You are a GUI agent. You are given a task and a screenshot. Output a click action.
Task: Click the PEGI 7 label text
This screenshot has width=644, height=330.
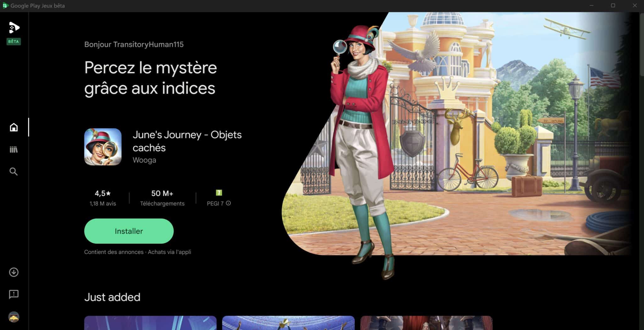(x=215, y=204)
